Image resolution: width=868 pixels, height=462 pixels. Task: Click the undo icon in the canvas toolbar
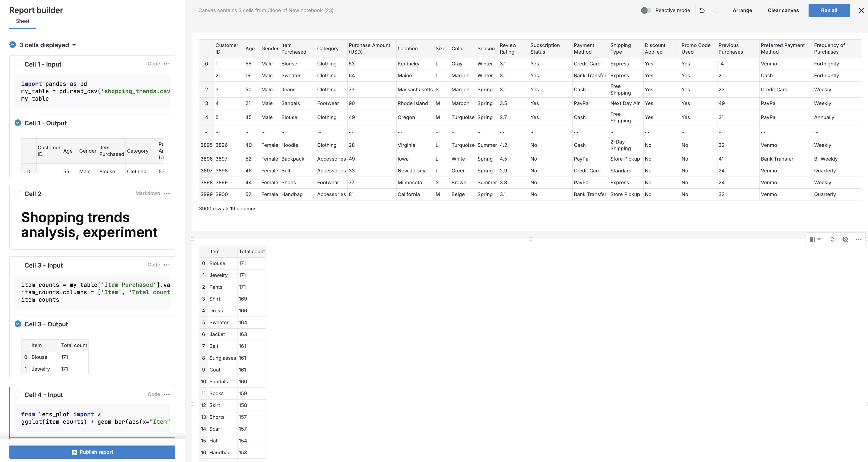click(702, 10)
